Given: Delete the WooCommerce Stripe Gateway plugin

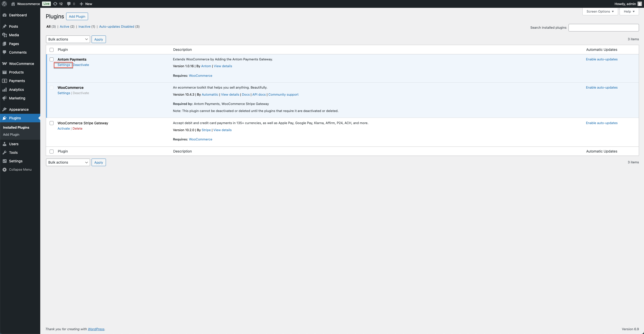Looking at the screenshot, I should pos(77,128).
